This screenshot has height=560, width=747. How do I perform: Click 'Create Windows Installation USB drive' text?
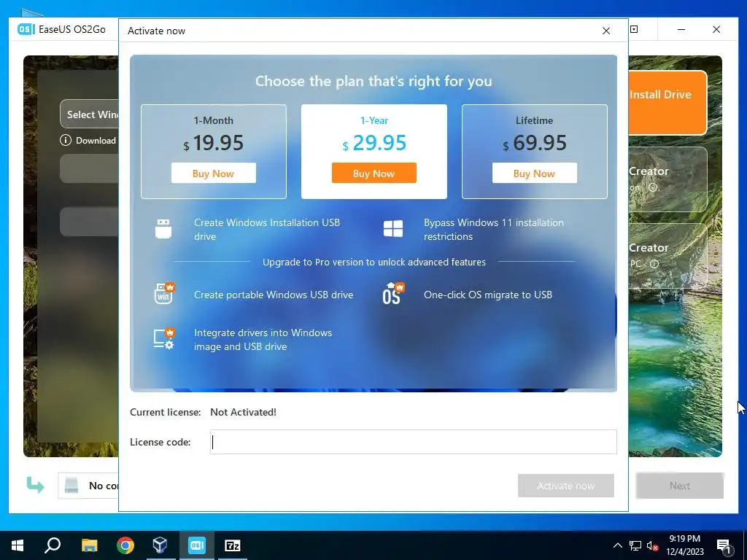click(x=267, y=230)
